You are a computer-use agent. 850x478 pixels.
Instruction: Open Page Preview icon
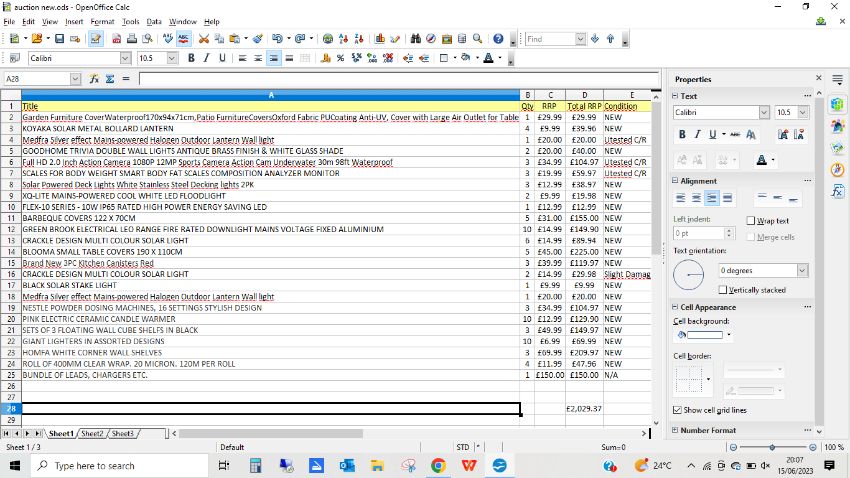(x=147, y=39)
